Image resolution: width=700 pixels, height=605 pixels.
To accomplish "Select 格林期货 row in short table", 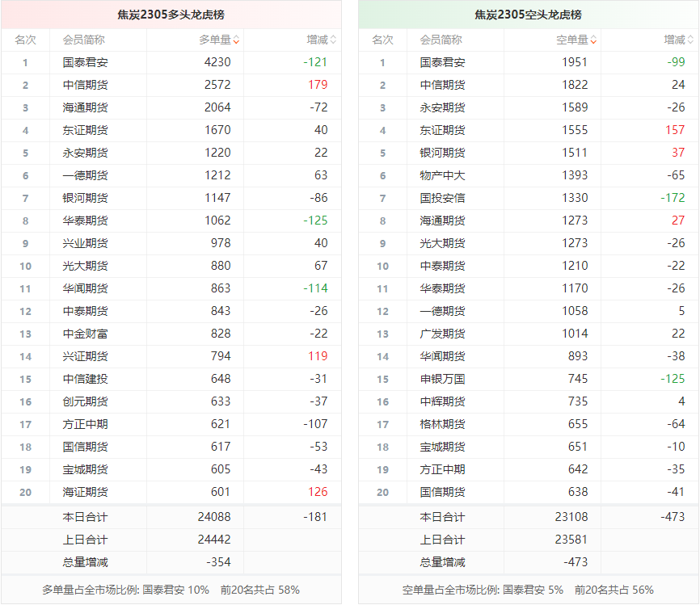I will [x=442, y=424].
